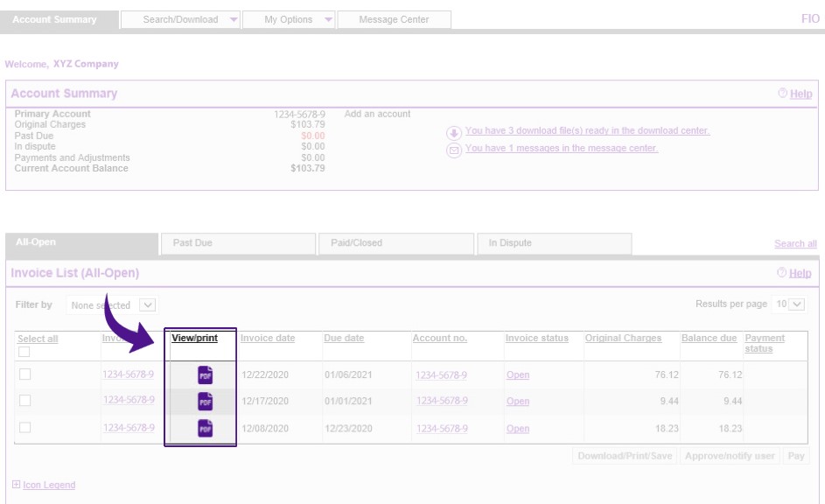Check the box for the 12/17/2020 invoice
Viewport: 825px width, 504px height.
point(24,401)
